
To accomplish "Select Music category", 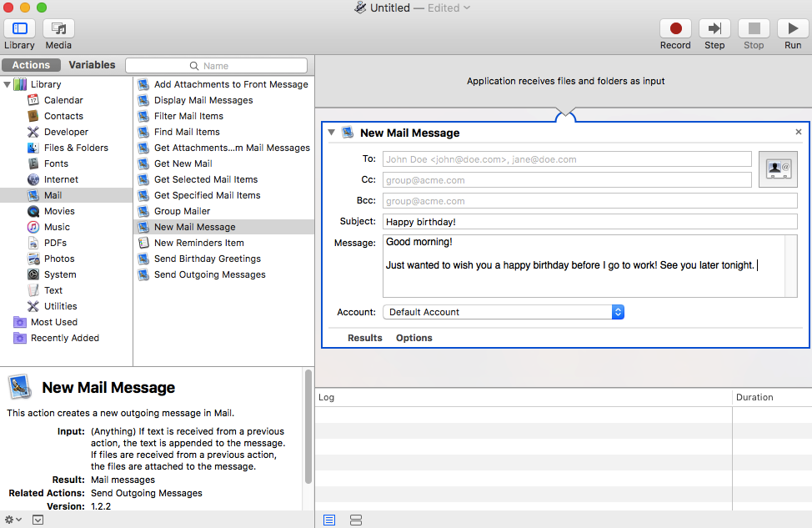I will 57,227.
